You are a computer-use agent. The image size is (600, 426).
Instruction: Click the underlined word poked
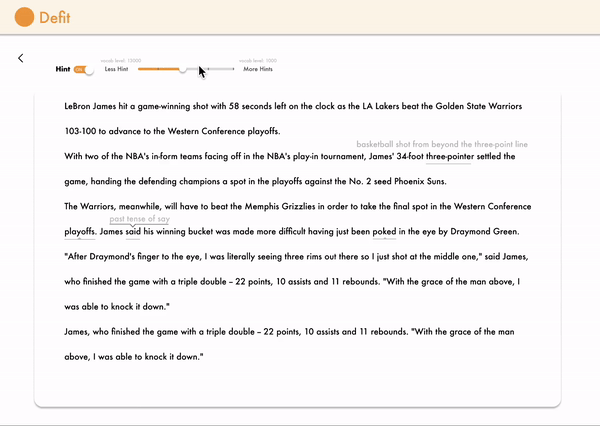[385, 232]
